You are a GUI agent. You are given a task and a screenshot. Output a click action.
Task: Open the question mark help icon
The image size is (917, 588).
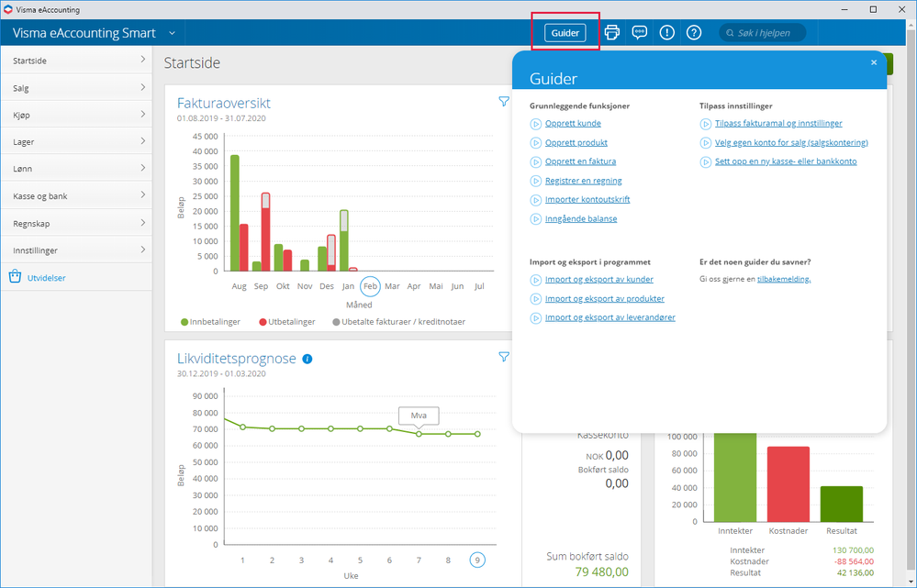point(694,33)
